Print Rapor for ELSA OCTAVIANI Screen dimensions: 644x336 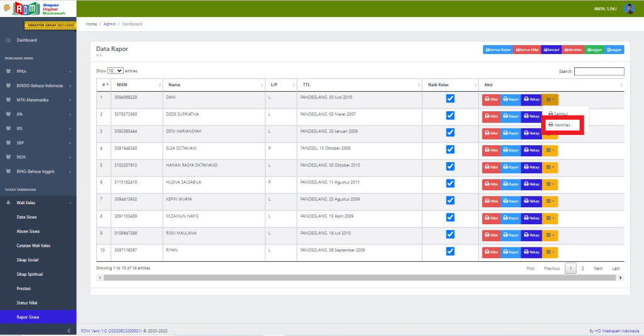(511, 150)
